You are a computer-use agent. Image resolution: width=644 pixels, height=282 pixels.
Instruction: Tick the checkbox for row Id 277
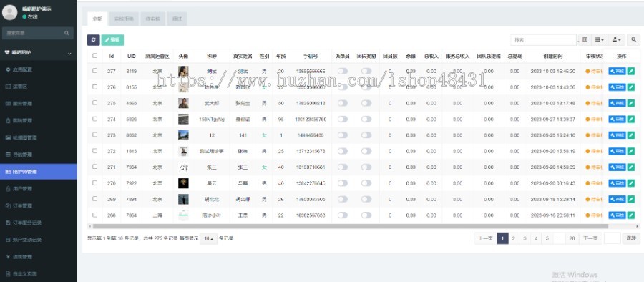pyautogui.click(x=95, y=71)
